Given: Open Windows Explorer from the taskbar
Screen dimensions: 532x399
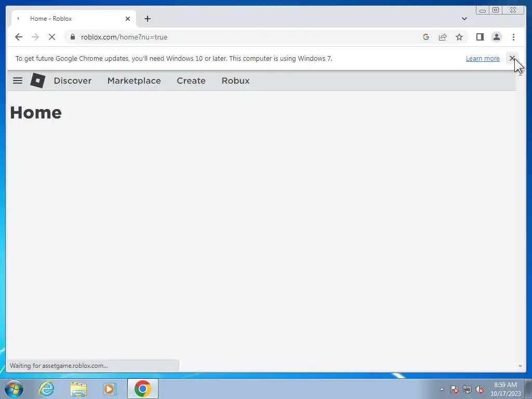Looking at the screenshot, I should tap(78, 389).
